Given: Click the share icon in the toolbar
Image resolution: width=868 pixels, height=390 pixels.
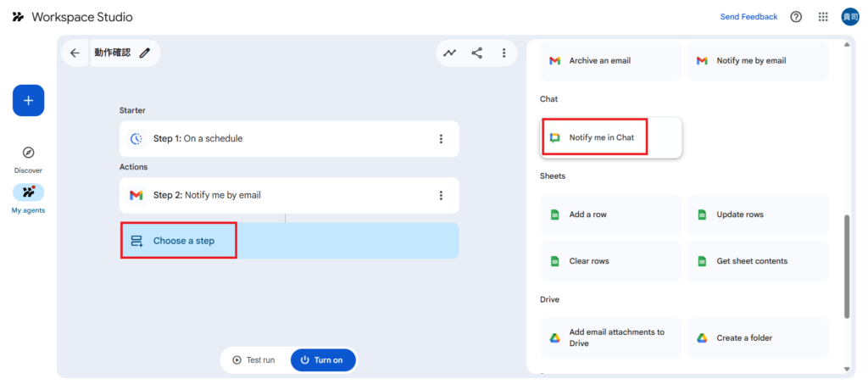Looking at the screenshot, I should (x=477, y=53).
